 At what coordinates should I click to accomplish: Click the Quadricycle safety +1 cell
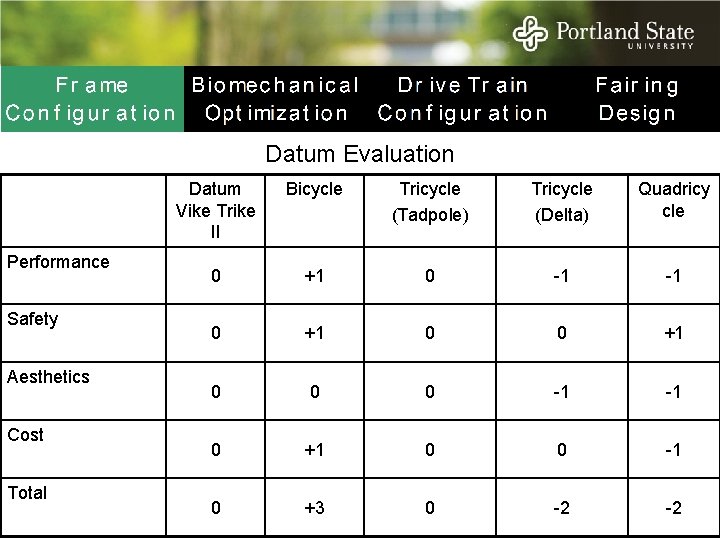click(673, 332)
